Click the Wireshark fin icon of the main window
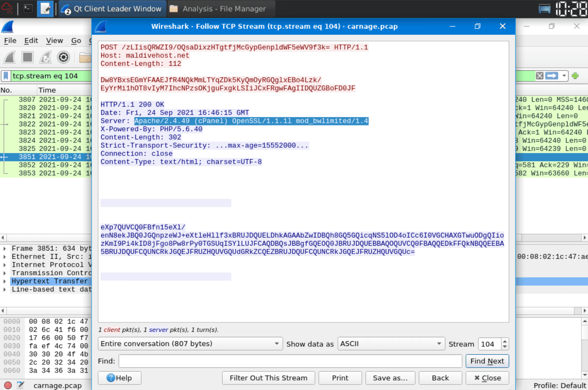The width and height of the screenshot is (588, 390). (x=7, y=27)
